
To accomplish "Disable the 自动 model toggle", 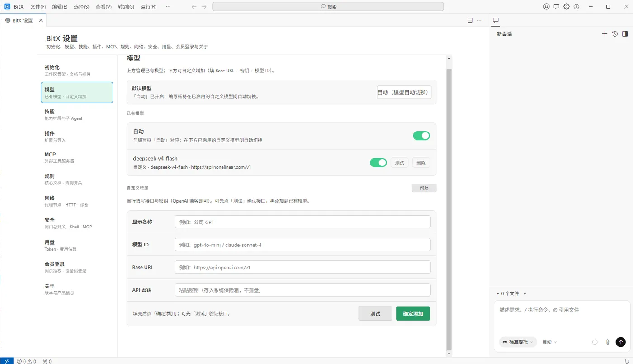I will 421,136.
